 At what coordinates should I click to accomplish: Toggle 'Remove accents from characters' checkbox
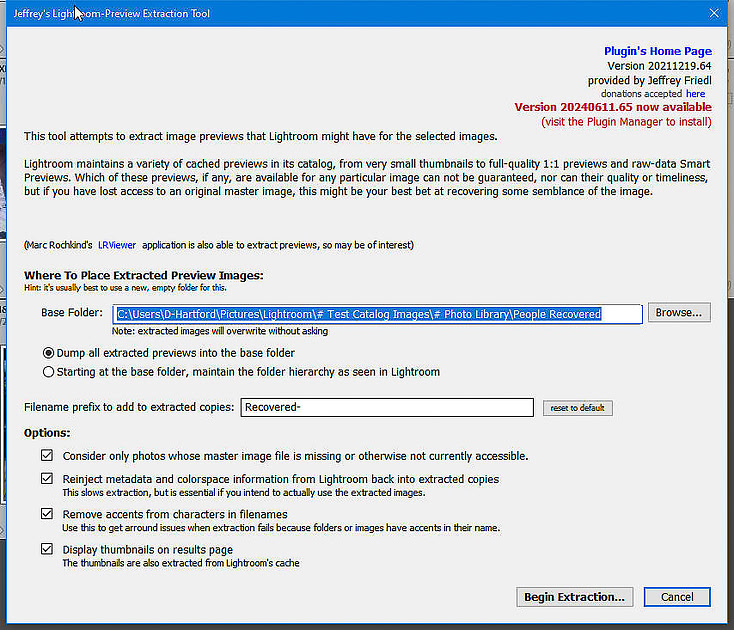tap(47, 513)
